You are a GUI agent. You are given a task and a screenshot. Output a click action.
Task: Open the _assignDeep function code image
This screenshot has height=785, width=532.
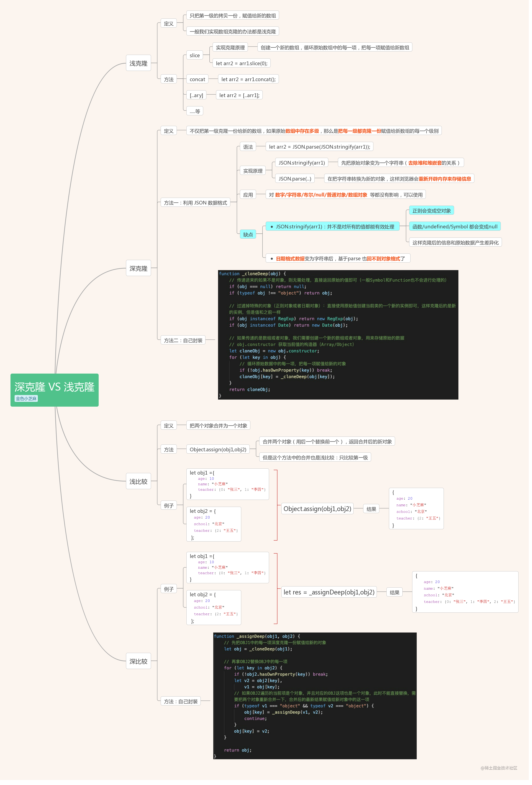pyautogui.click(x=315, y=695)
